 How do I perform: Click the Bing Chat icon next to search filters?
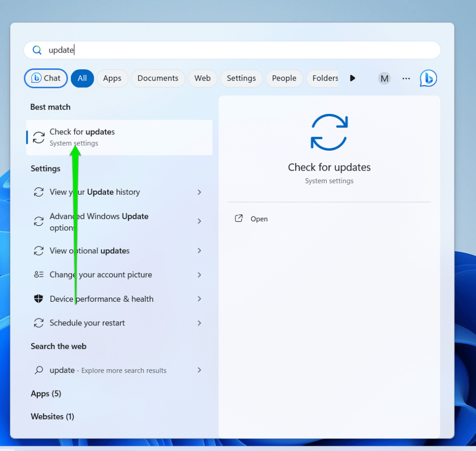click(428, 78)
